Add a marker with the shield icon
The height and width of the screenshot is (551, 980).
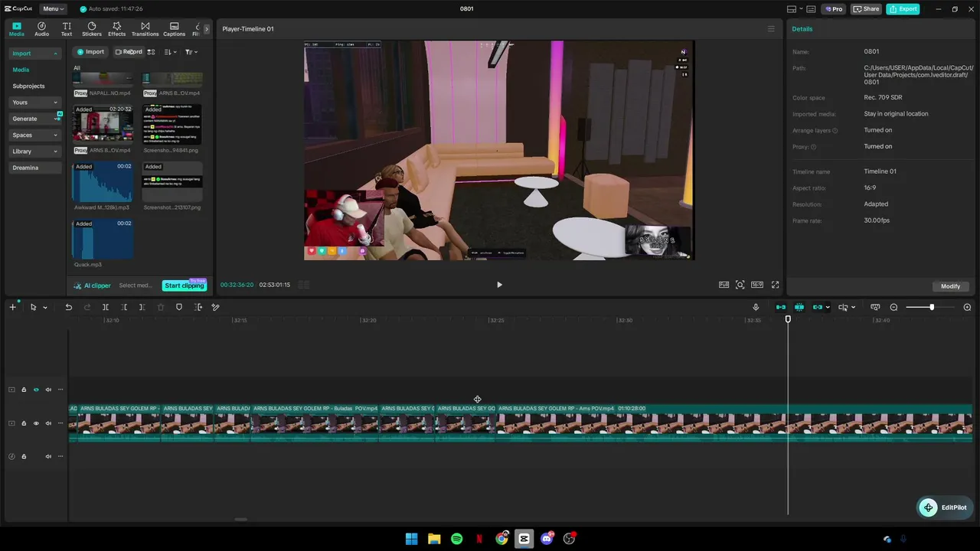coord(179,307)
